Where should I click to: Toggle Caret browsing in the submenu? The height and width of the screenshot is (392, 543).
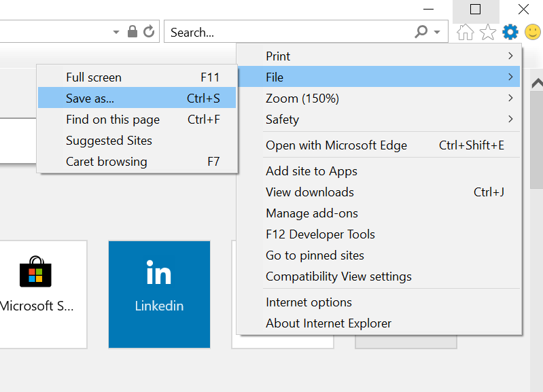click(x=137, y=162)
